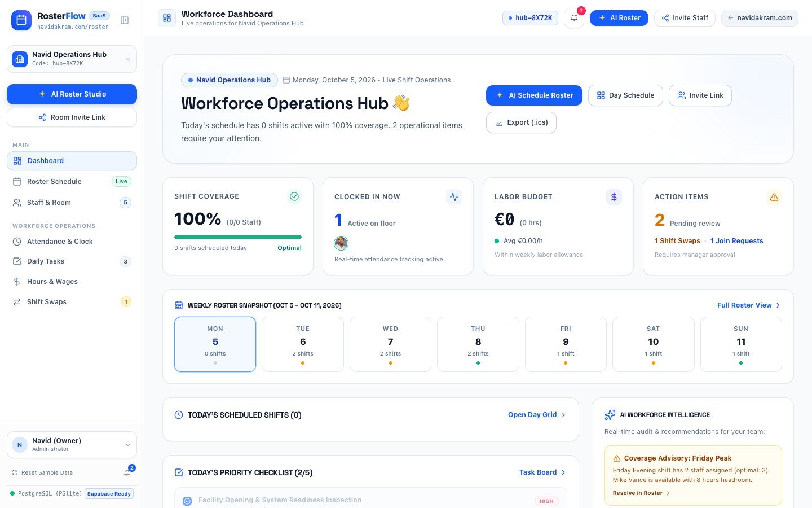
Task: Open the 1 Join Requests link
Action: (x=736, y=241)
